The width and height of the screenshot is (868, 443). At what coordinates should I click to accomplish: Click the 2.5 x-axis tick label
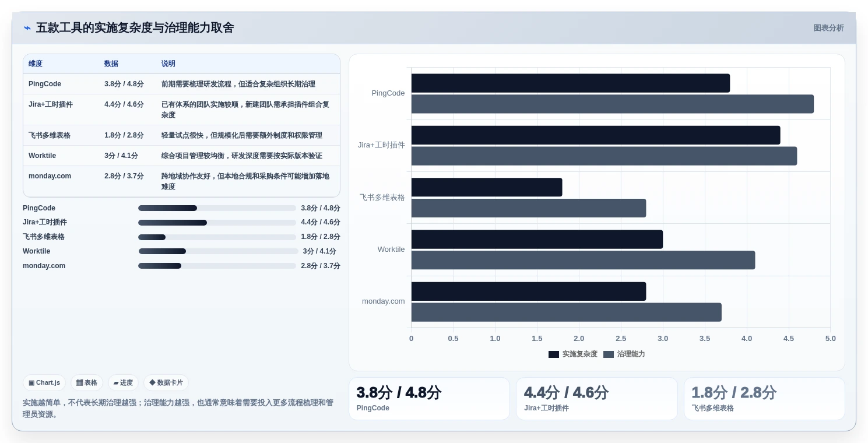621,339
